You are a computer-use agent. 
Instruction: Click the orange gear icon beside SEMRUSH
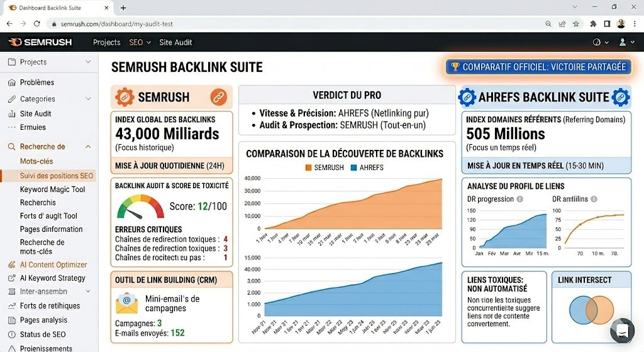point(125,97)
